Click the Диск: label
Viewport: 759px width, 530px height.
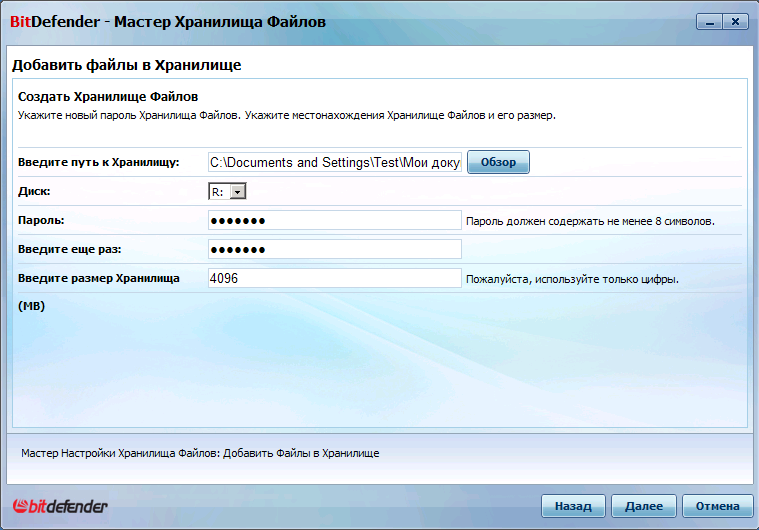click(34, 191)
